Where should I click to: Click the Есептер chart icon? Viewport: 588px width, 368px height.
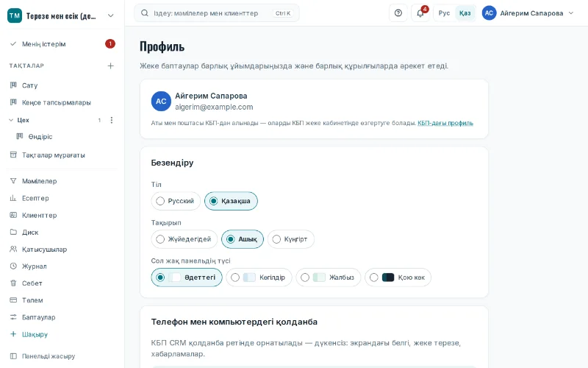tap(13, 198)
